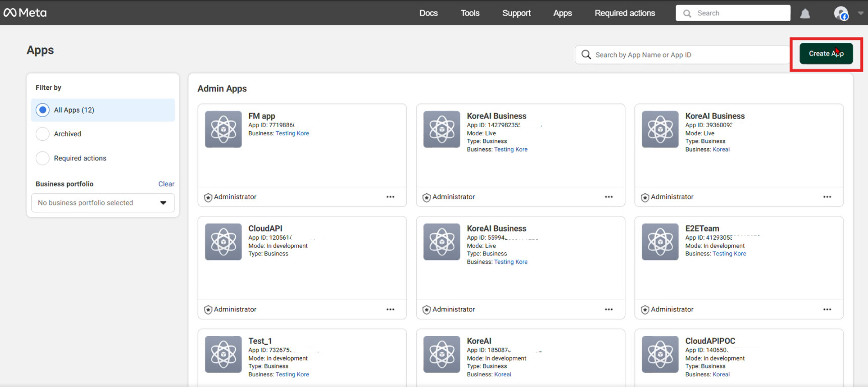Open the notifications bell
The height and width of the screenshot is (387, 868).
pyautogui.click(x=805, y=14)
